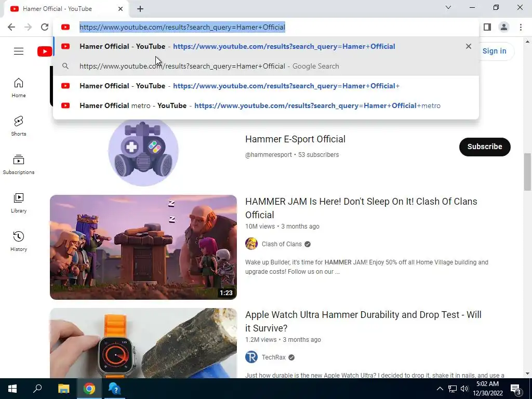Click scrollbar down arrow
532x399 pixels.
coord(527,374)
